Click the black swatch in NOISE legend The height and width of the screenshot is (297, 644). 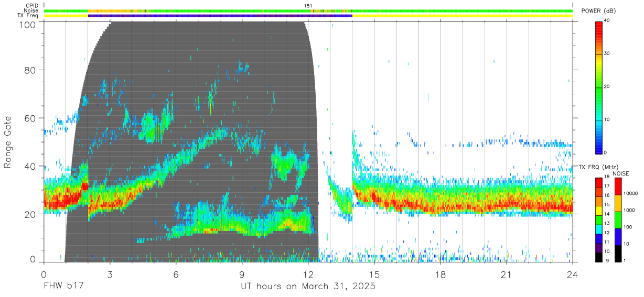click(x=618, y=254)
